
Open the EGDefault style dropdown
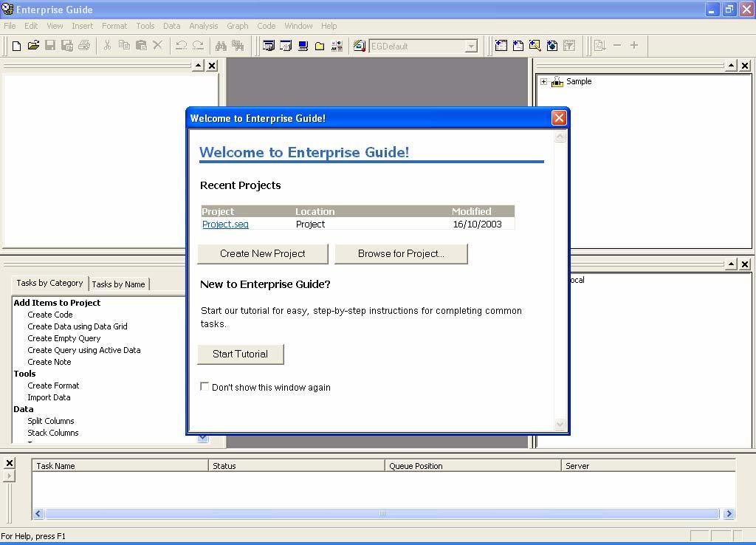click(x=470, y=47)
